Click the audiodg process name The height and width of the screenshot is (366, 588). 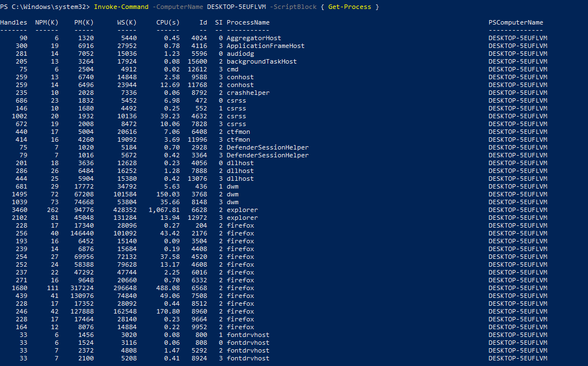click(240, 54)
